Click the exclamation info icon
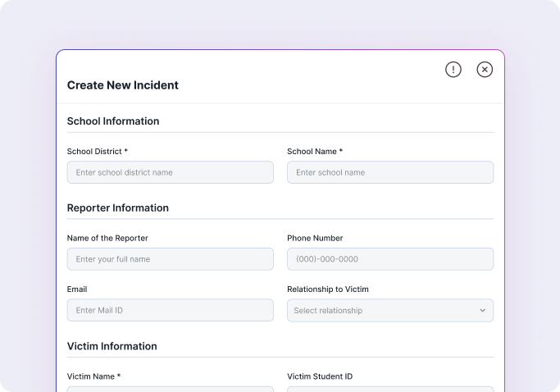Image resolution: width=560 pixels, height=392 pixels. pos(453,70)
